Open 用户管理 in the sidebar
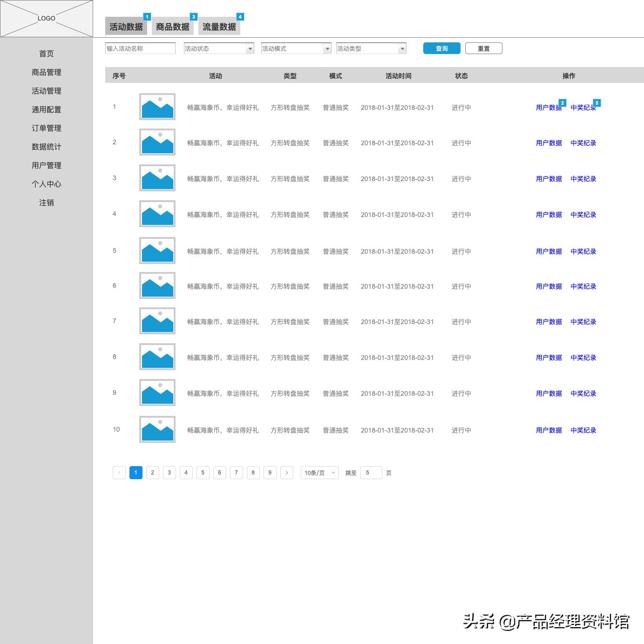644x644 pixels. click(x=47, y=165)
